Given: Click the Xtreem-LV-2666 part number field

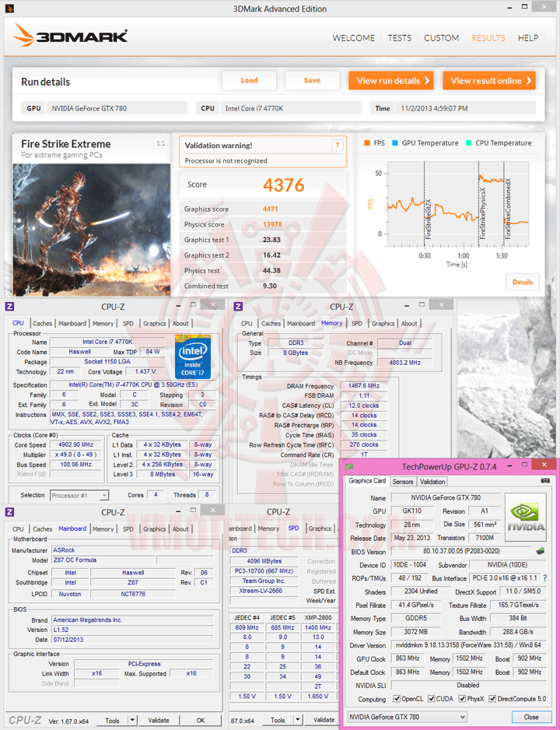Looking at the screenshot, I should click(263, 591).
